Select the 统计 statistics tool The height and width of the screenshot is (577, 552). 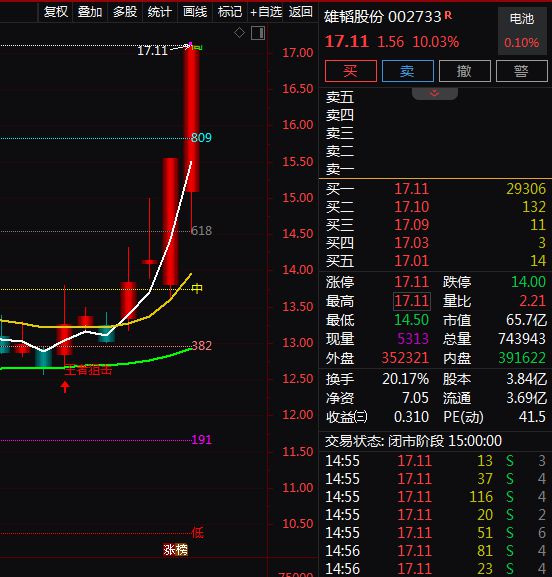[x=160, y=12]
